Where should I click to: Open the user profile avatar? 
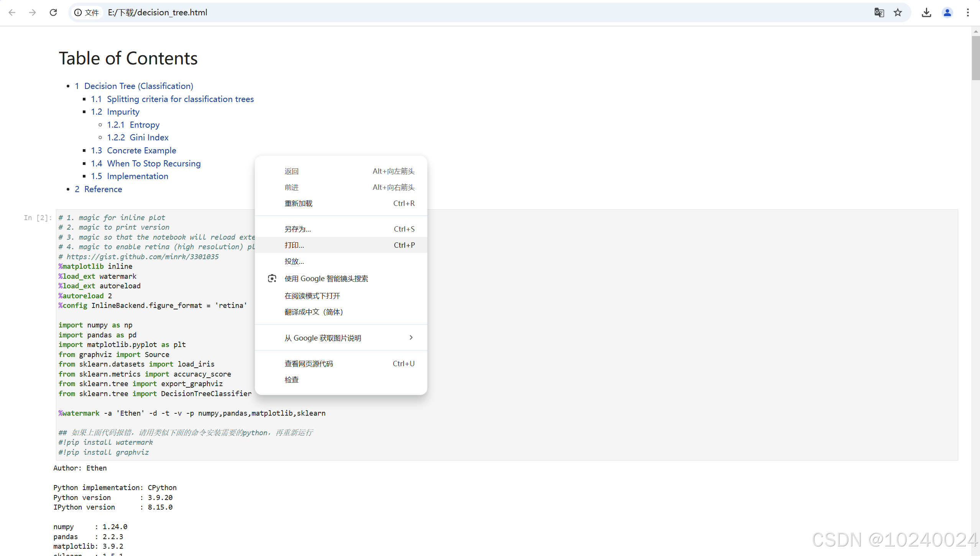point(947,13)
